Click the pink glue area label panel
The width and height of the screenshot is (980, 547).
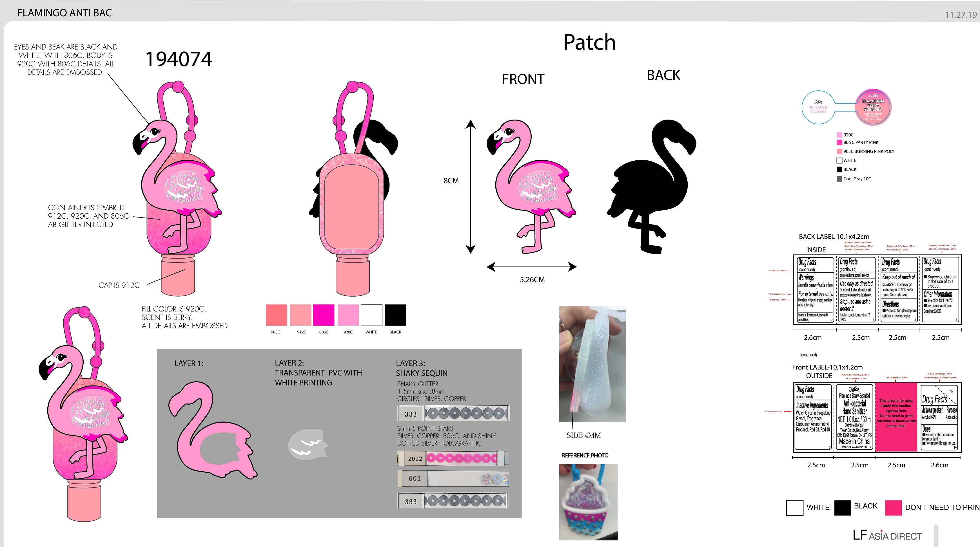896,417
